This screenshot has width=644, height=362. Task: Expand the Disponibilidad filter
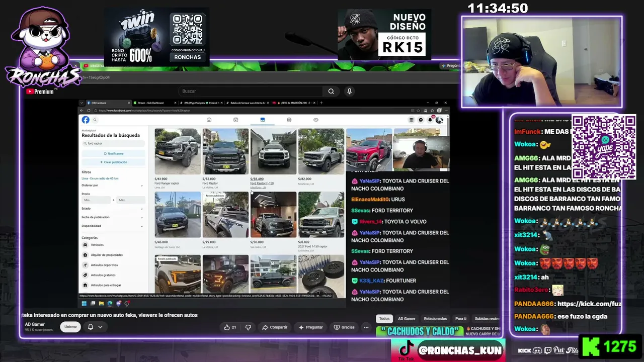(x=113, y=226)
